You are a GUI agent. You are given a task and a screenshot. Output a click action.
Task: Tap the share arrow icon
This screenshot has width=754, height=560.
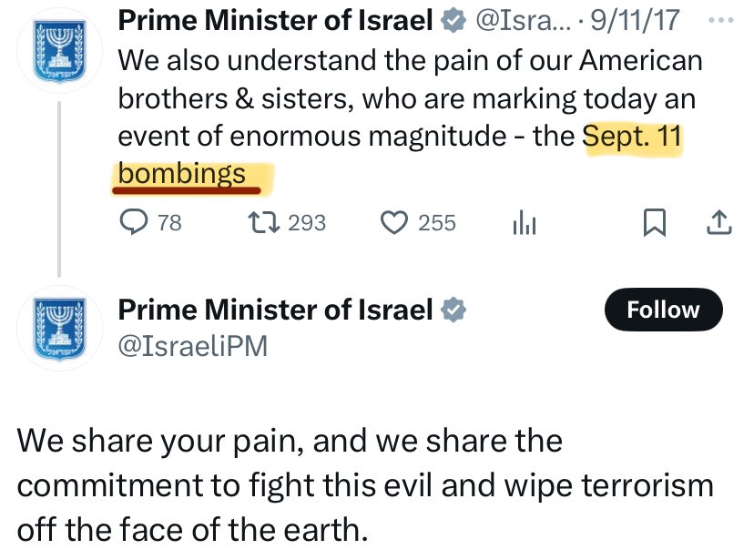(x=718, y=222)
